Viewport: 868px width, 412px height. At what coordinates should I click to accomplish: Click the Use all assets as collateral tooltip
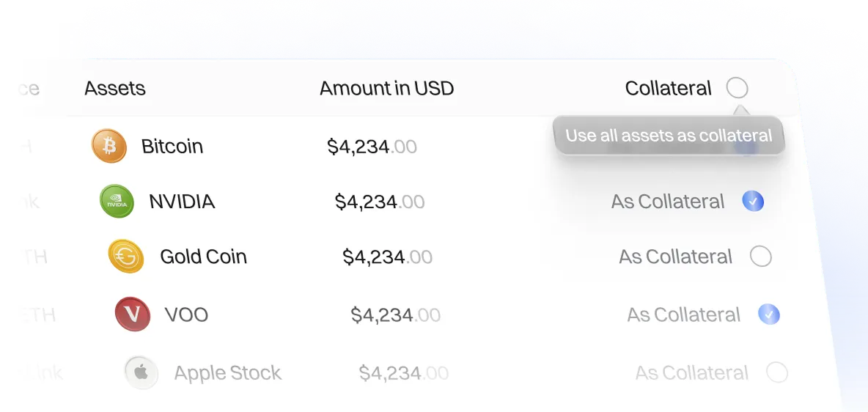point(669,136)
